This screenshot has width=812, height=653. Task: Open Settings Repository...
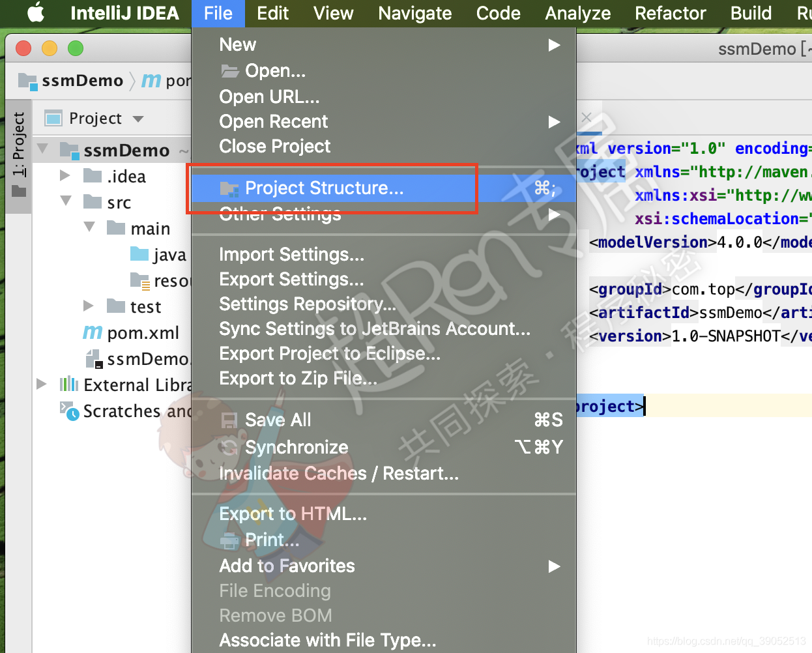[x=384, y=304]
